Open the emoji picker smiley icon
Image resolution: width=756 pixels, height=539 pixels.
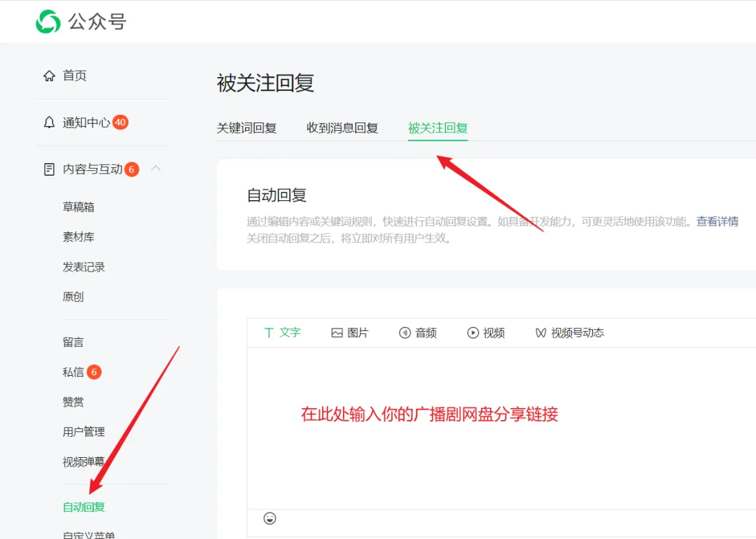269,518
